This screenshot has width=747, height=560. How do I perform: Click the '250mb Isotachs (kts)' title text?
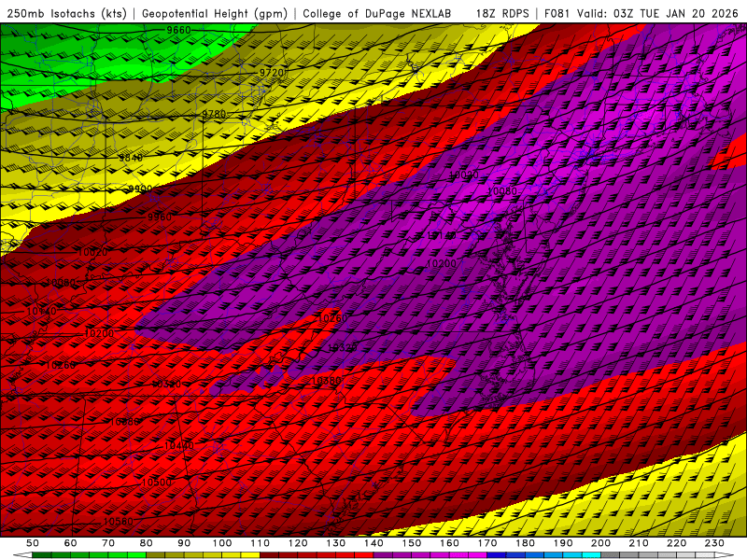point(67,13)
